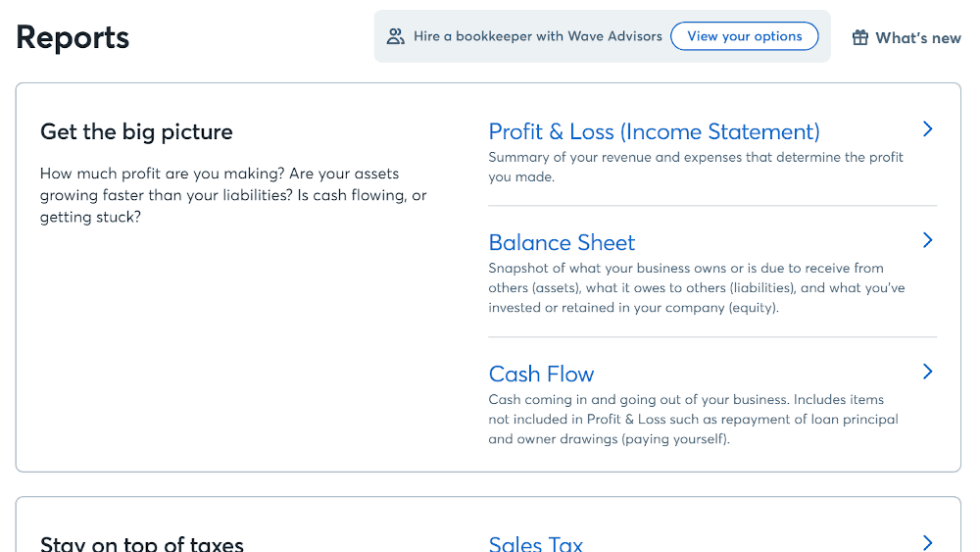Click the Reports page heading
This screenshot has height=552, width=980.
tap(73, 37)
